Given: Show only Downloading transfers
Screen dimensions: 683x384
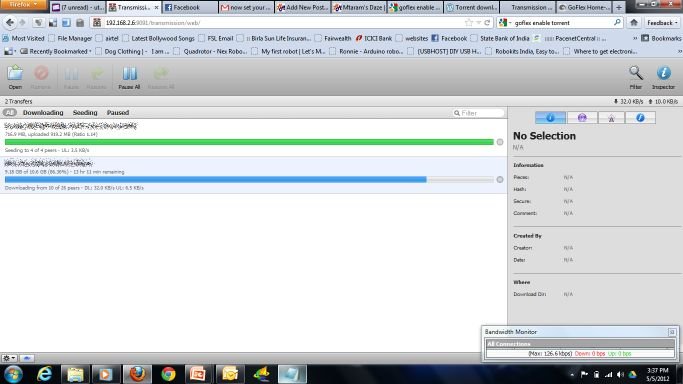Looking at the screenshot, I should pyautogui.click(x=43, y=113).
